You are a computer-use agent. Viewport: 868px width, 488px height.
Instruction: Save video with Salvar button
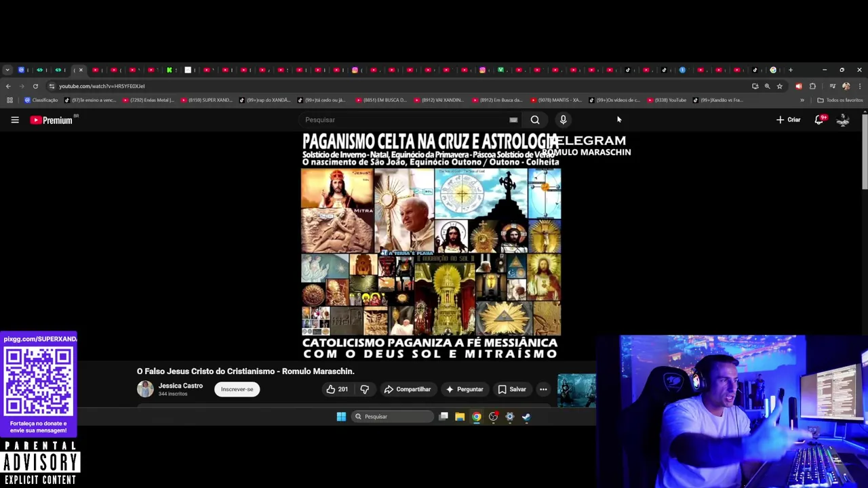[x=512, y=390]
